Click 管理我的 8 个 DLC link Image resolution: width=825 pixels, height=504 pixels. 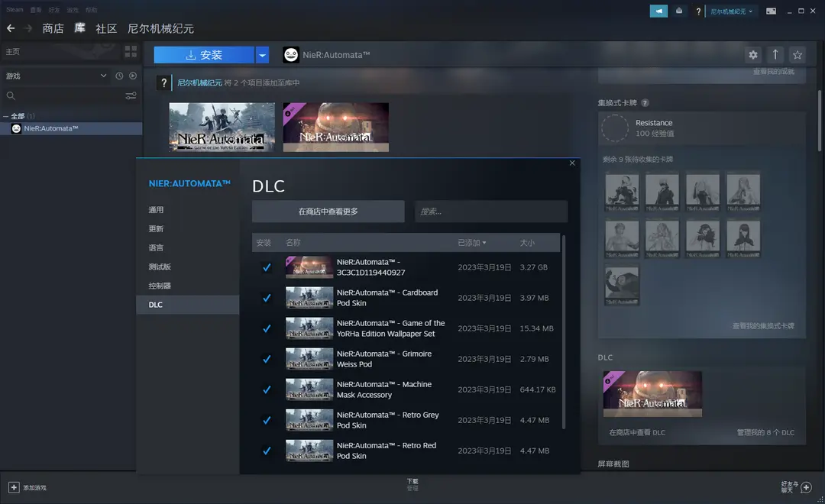[765, 432]
